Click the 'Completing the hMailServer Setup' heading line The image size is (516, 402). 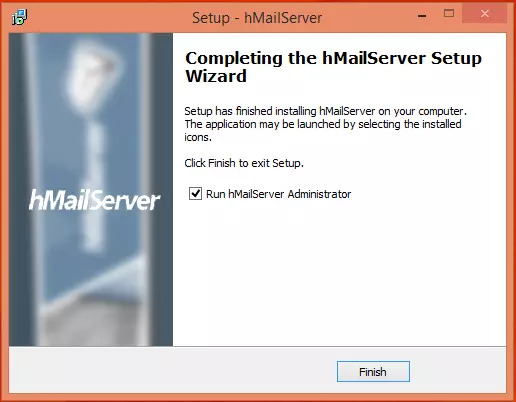[x=333, y=58]
